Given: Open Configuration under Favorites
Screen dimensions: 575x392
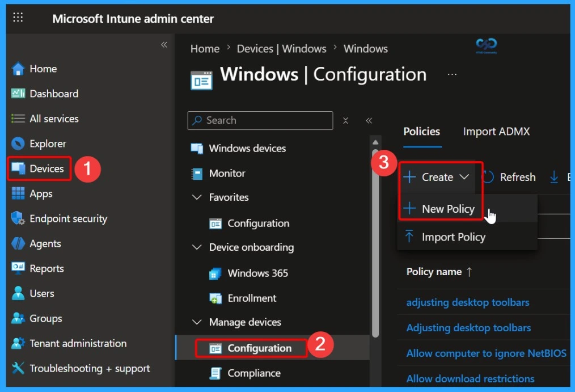Looking at the screenshot, I should (258, 223).
